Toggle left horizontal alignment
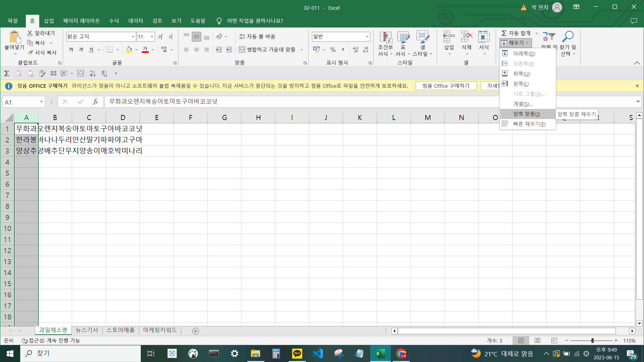Image resolution: width=644 pixels, height=362 pixels. point(186,50)
